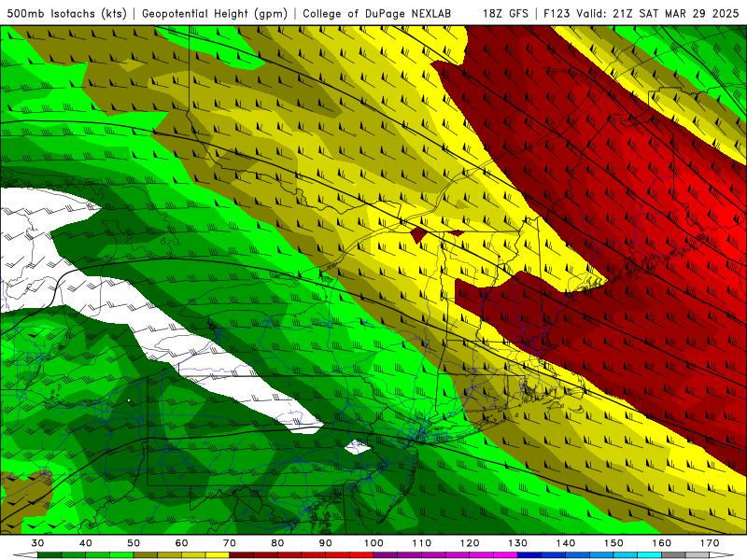This screenshot has width=747, height=560.
Task: Click the "College of DuPage NEXLAB" credit text
Action: coord(376,13)
